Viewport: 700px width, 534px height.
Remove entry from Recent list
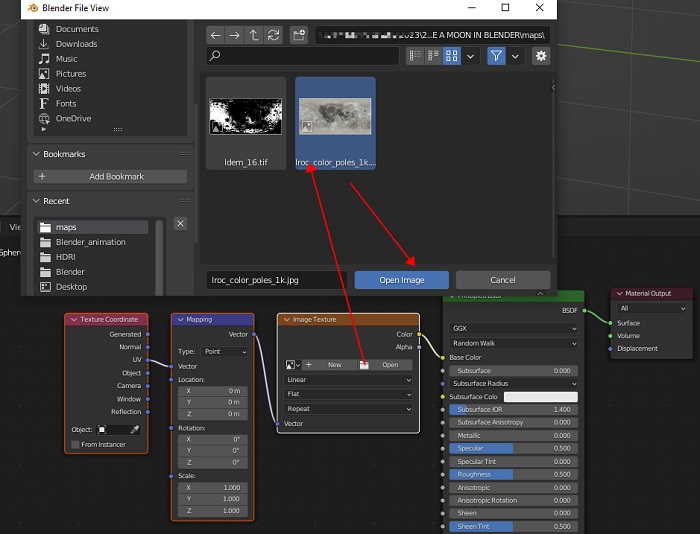click(180, 224)
